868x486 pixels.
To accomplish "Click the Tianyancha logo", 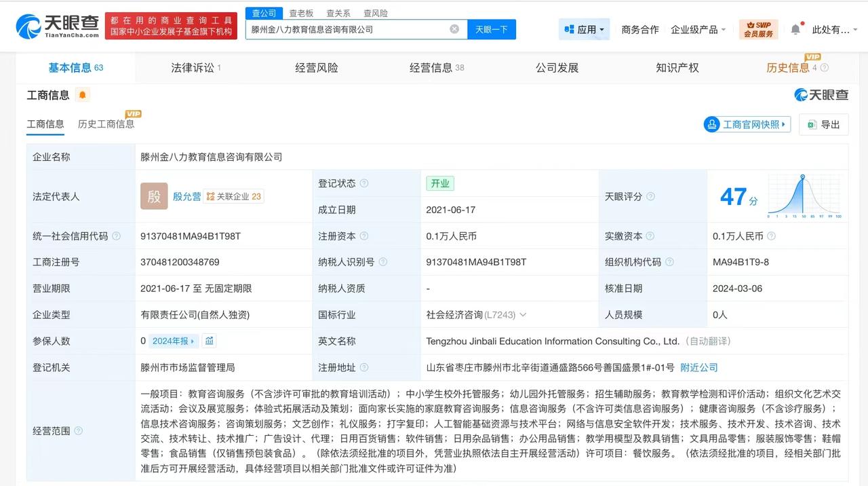I will pos(58,26).
